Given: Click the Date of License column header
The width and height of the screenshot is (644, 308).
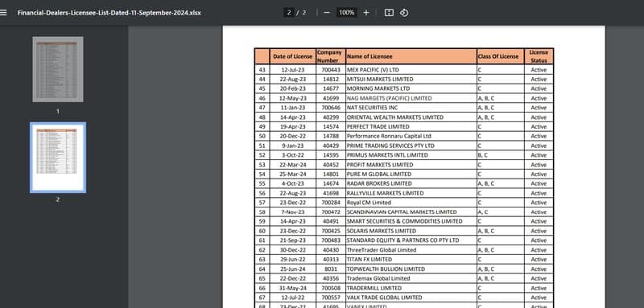Looking at the screenshot, I should click(293, 56).
